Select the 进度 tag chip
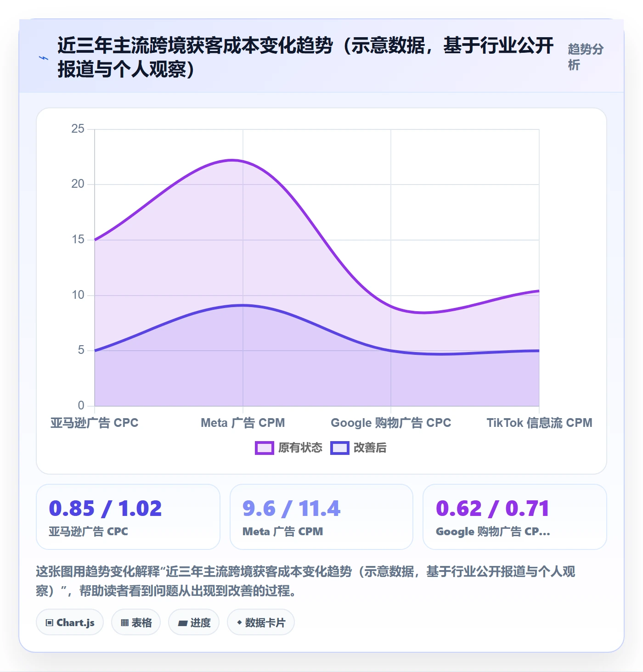643x672 pixels. click(x=194, y=622)
